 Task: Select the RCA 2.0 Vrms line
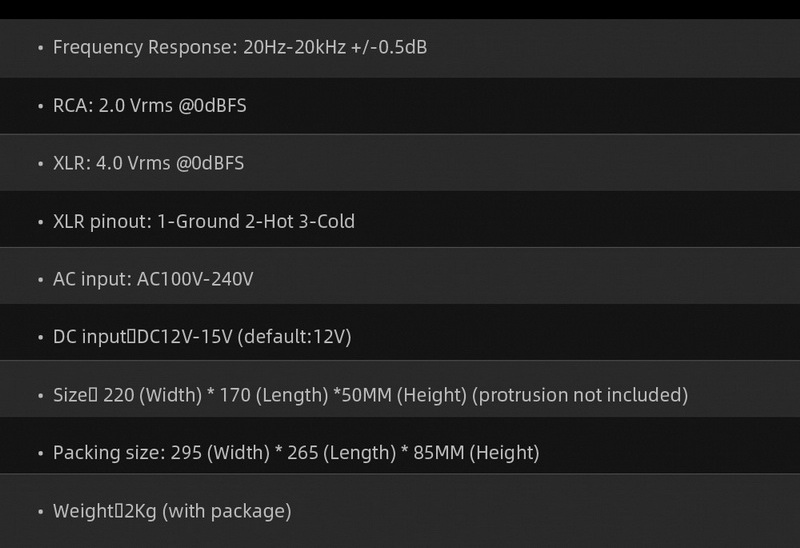[x=150, y=105]
